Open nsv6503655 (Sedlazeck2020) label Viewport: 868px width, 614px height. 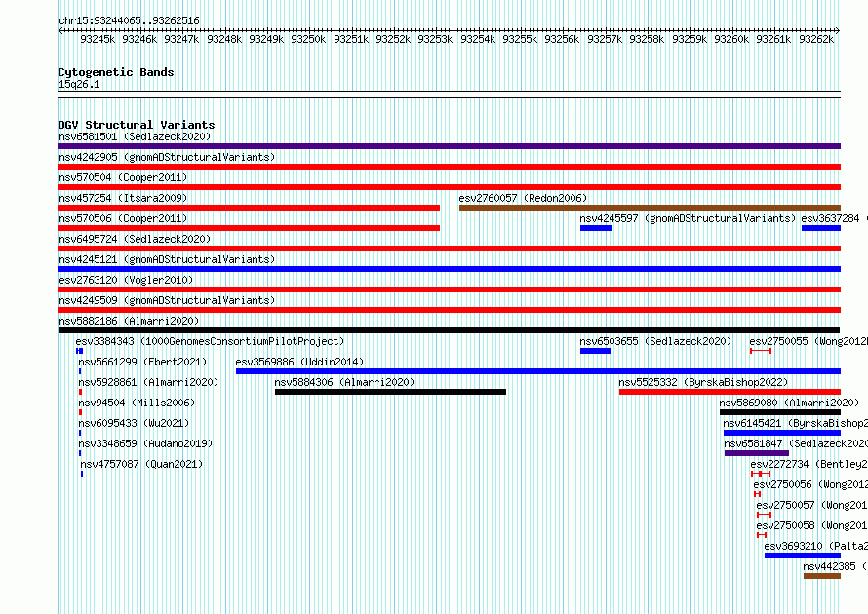tap(655, 341)
